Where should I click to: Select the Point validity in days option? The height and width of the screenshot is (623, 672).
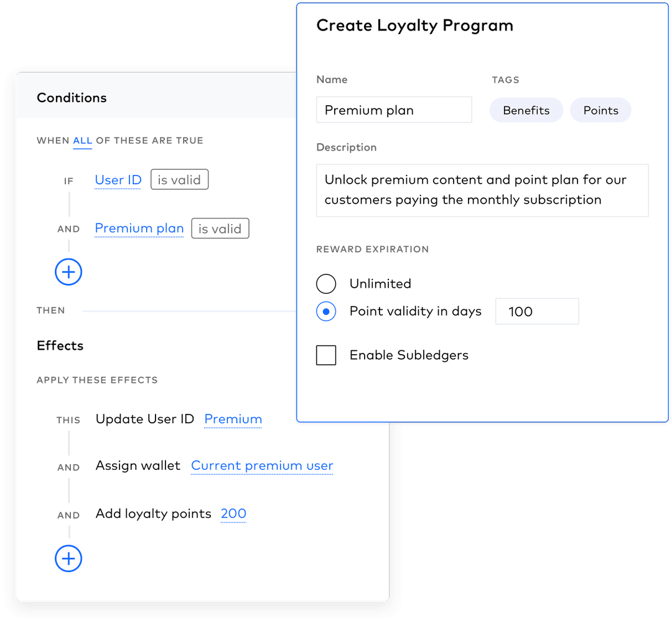326,311
